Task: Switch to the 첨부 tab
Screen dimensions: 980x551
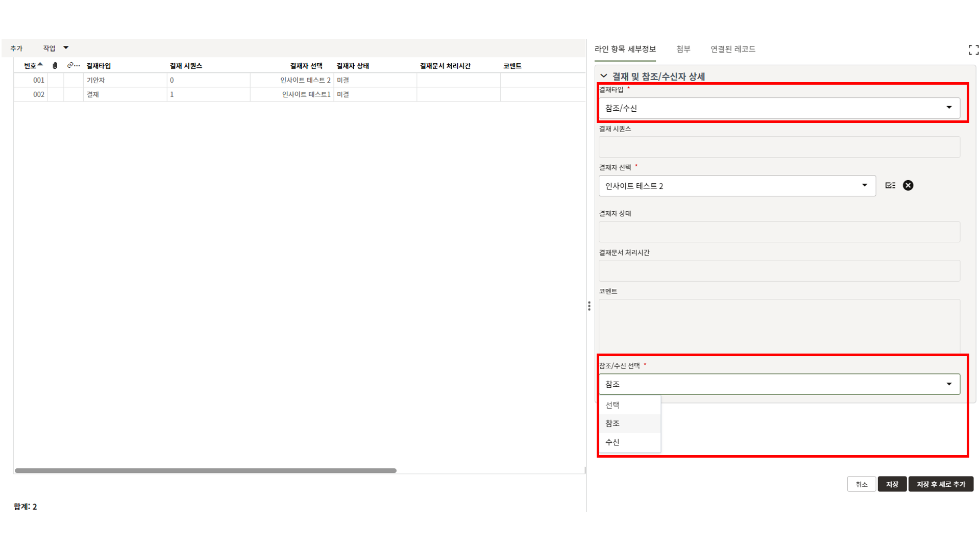Action: pyautogui.click(x=683, y=49)
